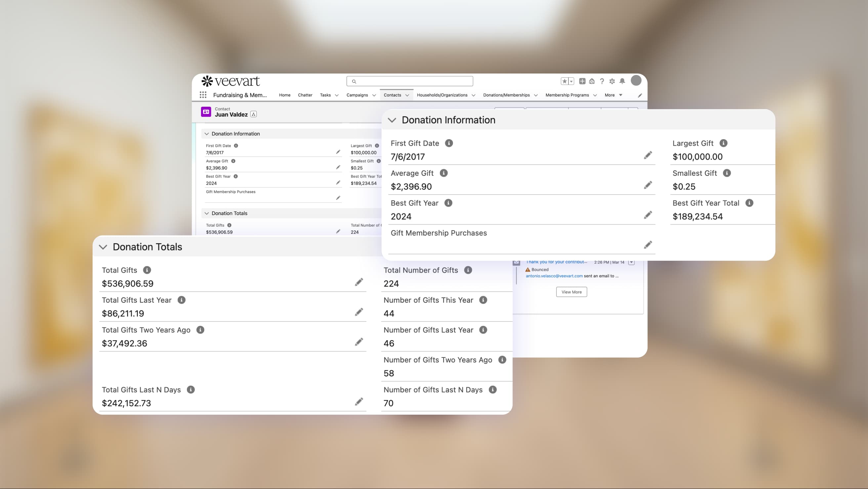This screenshot has height=489, width=868.
Task: View contact hierarchy icon beside Juan Valdez
Action: (253, 115)
